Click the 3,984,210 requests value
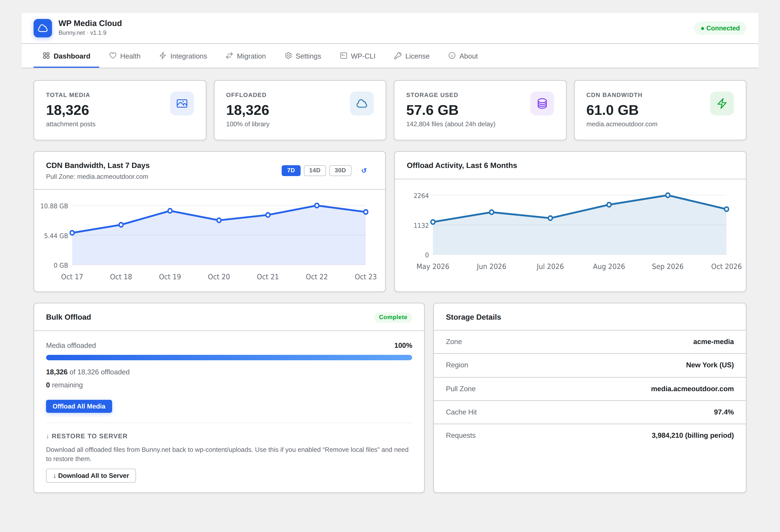The height and width of the screenshot is (532, 780). [x=693, y=435]
